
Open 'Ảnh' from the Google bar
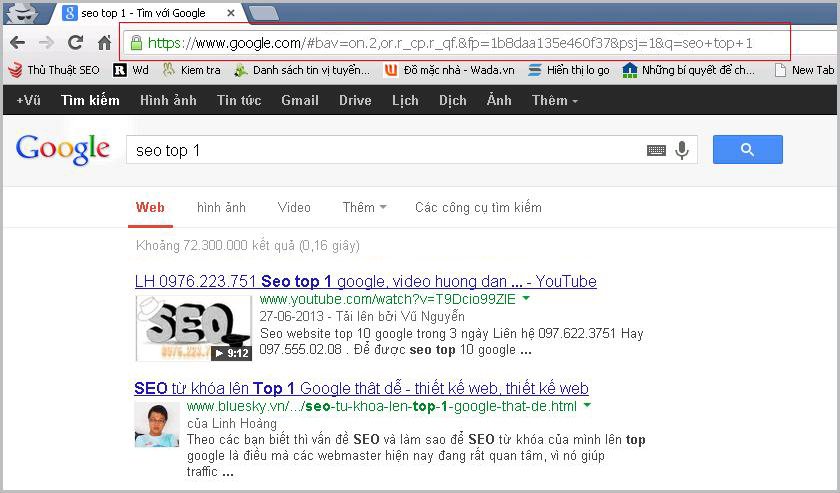(499, 100)
